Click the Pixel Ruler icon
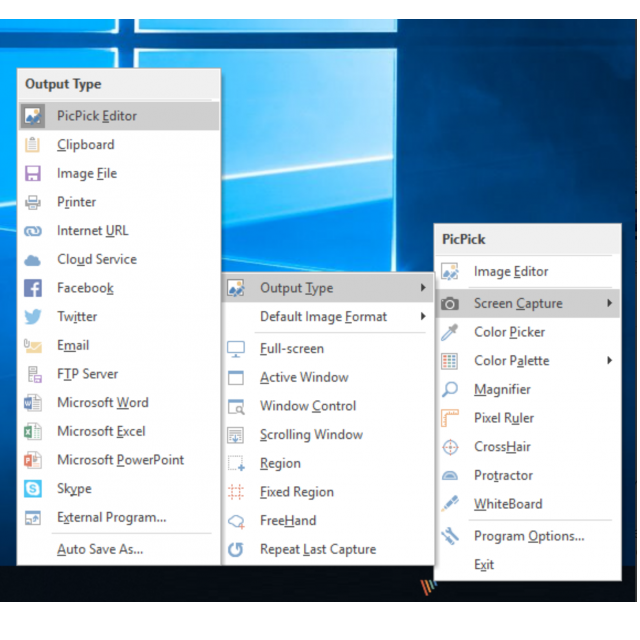The image size is (640, 640). [450, 418]
